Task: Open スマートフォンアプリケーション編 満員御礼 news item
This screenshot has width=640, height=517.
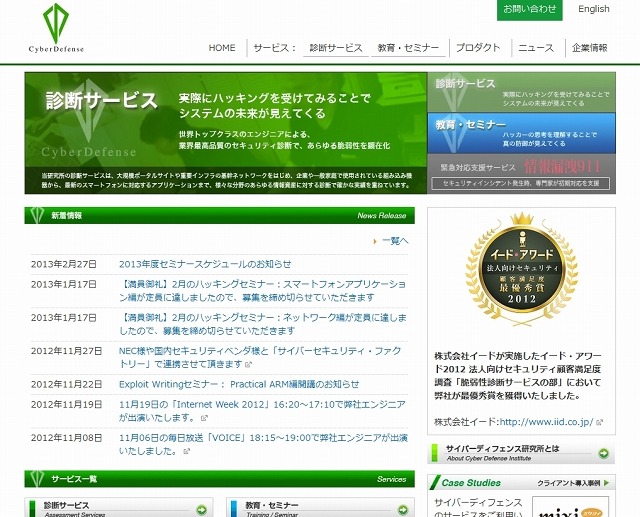Action: 262,291
